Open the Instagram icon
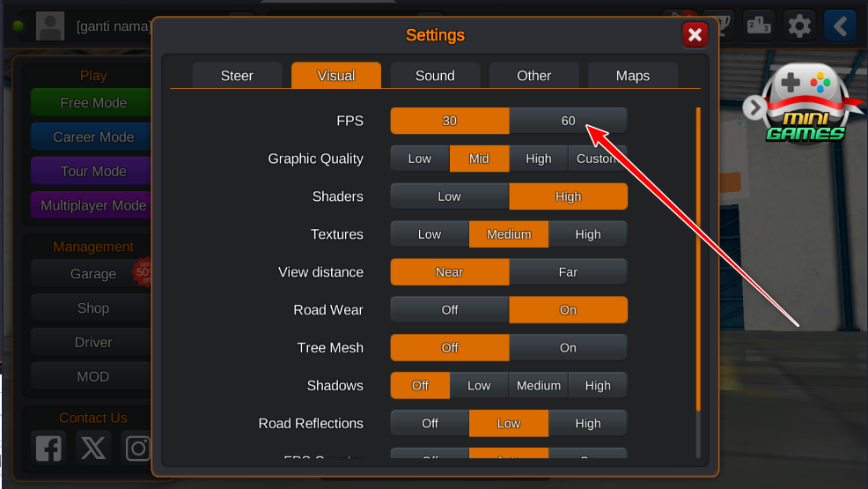This screenshot has width=868, height=489. (136, 448)
